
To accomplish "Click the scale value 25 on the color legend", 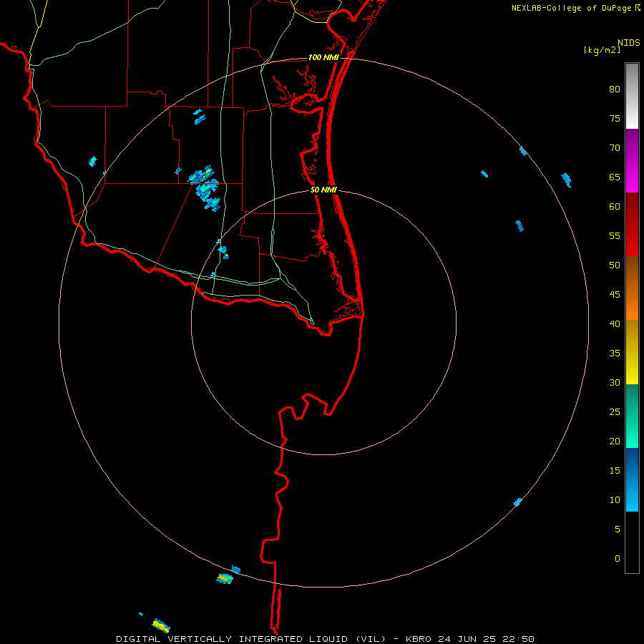I will click(615, 411).
